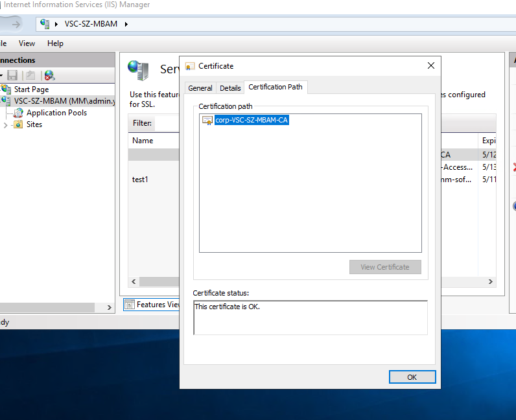516x420 pixels.
Task: Select Application Pools in the tree
Action: 56,113
